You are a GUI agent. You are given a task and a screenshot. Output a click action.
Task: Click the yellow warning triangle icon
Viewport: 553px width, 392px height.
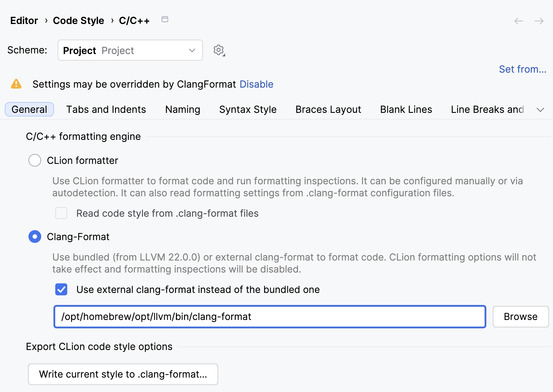(16, 84)
